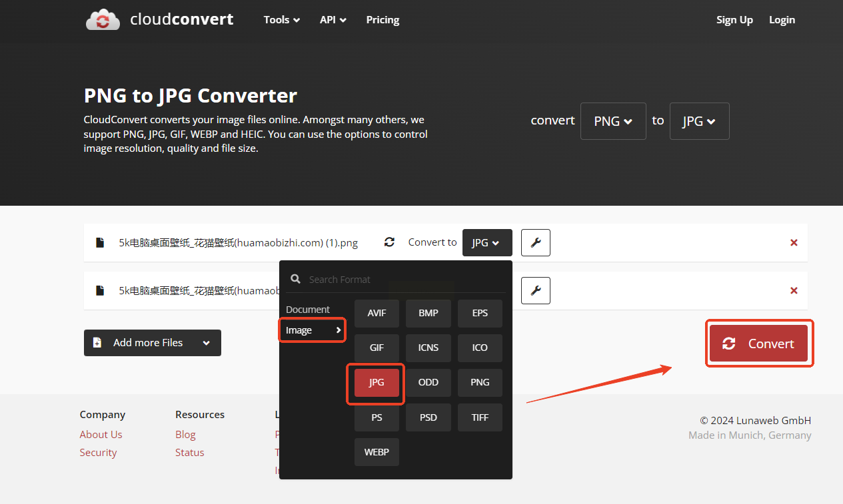Open the first file's JPG Convert to dropdown
This screenshot has width=843, height=504.
pos(487,243)
